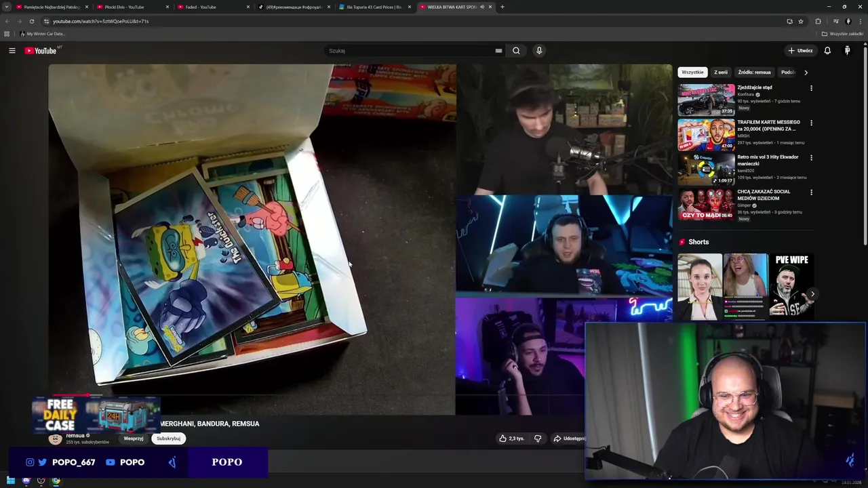Open Chrome from the taskbar
Image resolution: width=868 pixels, height=488 pixels.
[x=56, y=481]
